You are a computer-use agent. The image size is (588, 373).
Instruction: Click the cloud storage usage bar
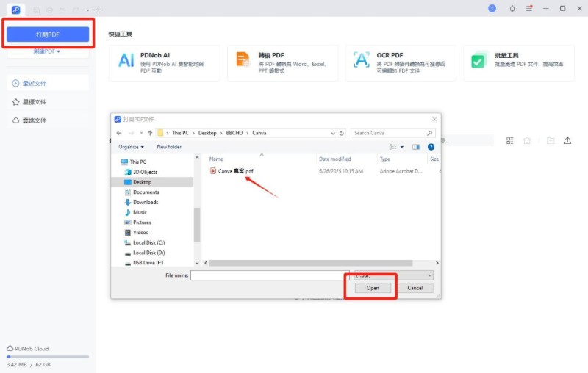(48, 357)
